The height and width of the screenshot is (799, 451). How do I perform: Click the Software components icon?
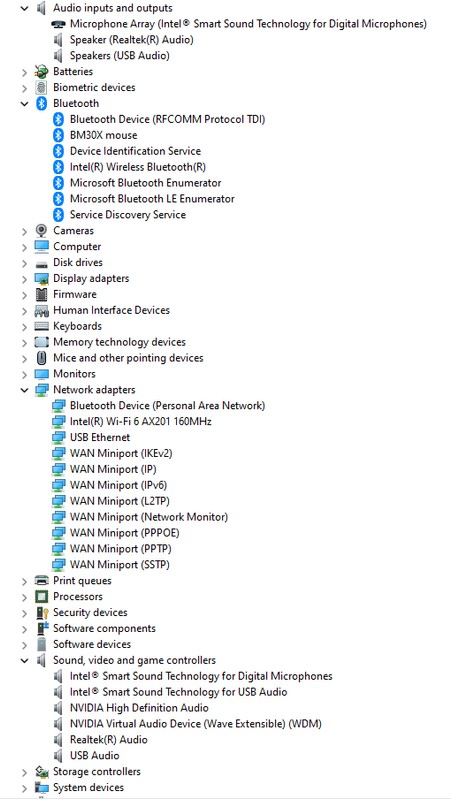pos(42,628)
